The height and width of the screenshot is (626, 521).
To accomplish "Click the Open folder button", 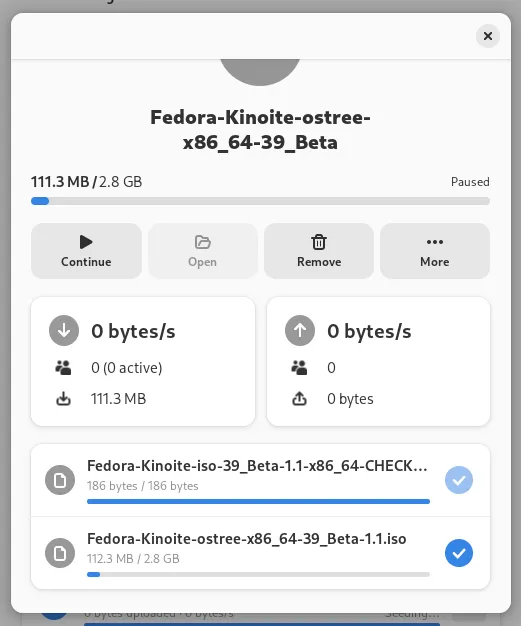I will pos(202,251).
